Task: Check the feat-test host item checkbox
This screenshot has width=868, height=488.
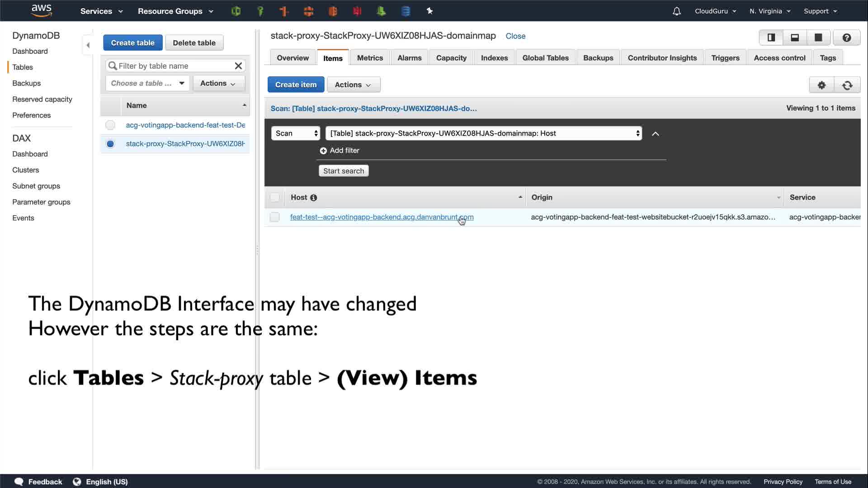Action: click(274, 217)
